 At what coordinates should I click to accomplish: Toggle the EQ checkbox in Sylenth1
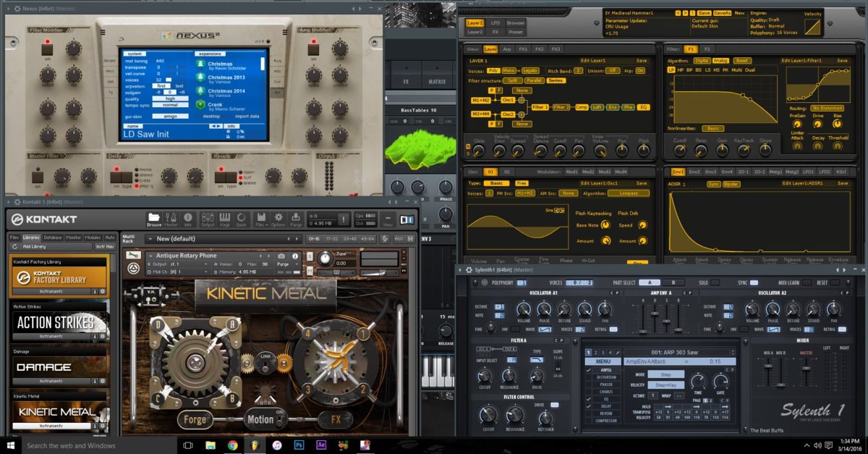pos(590,399)
